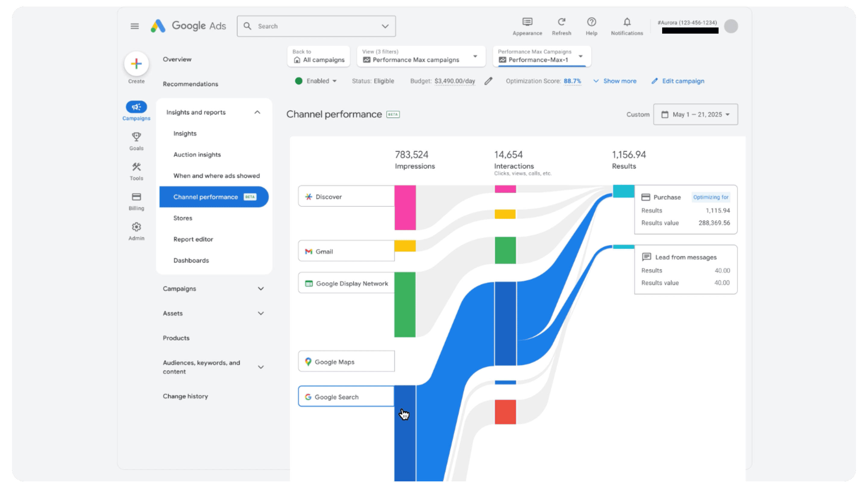Open the search bar dropdown arrow

tap(385, 26)
